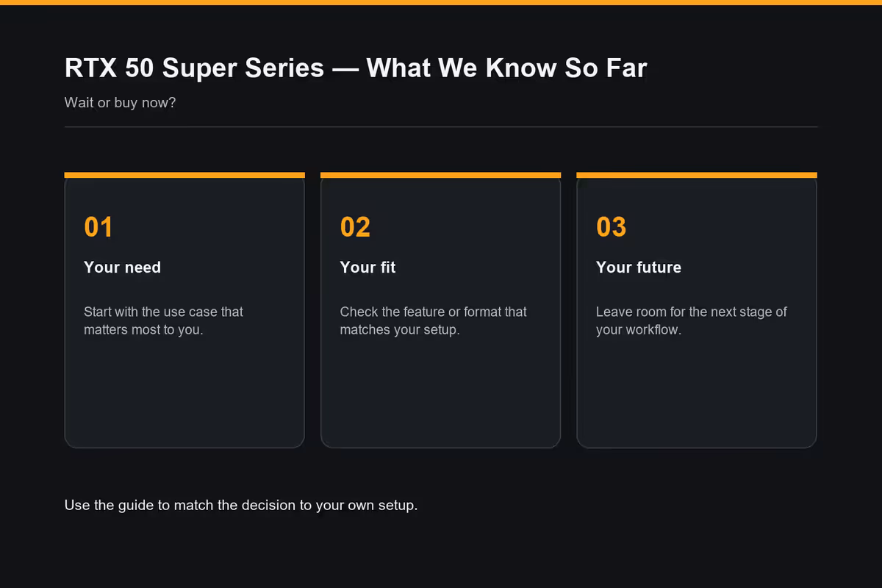Screen dimensions: 882x588
Task: Click the orange bar atop the third card
Action: tap(697, 175)
